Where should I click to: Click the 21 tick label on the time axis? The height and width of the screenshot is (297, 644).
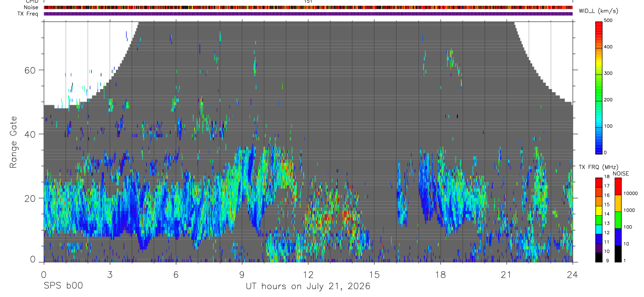tap(506, 274)
